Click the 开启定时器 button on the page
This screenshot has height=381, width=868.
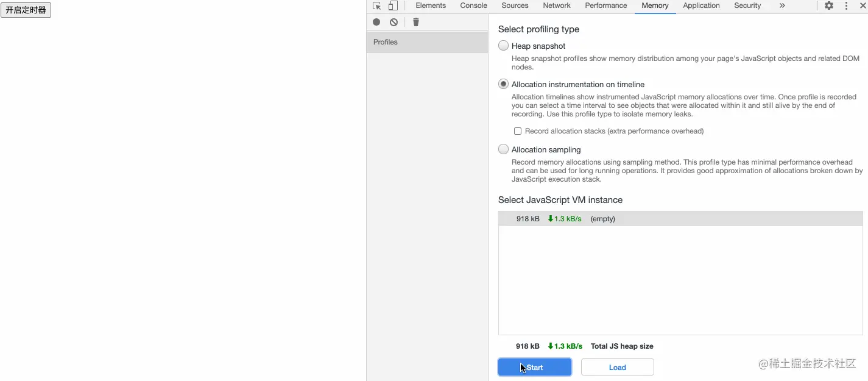click(26, 10)
